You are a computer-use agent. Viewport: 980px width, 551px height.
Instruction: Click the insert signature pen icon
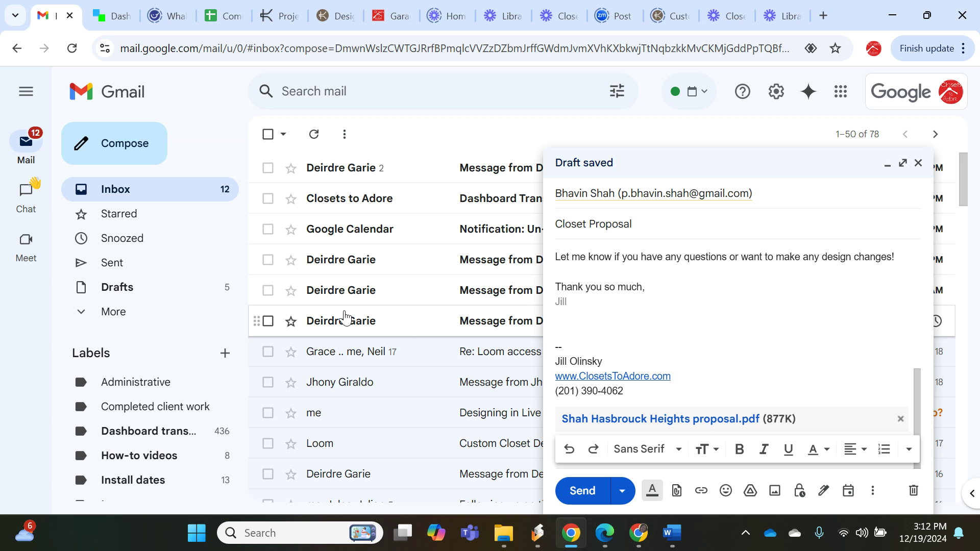pyautogui.click(x=823, y=491)
